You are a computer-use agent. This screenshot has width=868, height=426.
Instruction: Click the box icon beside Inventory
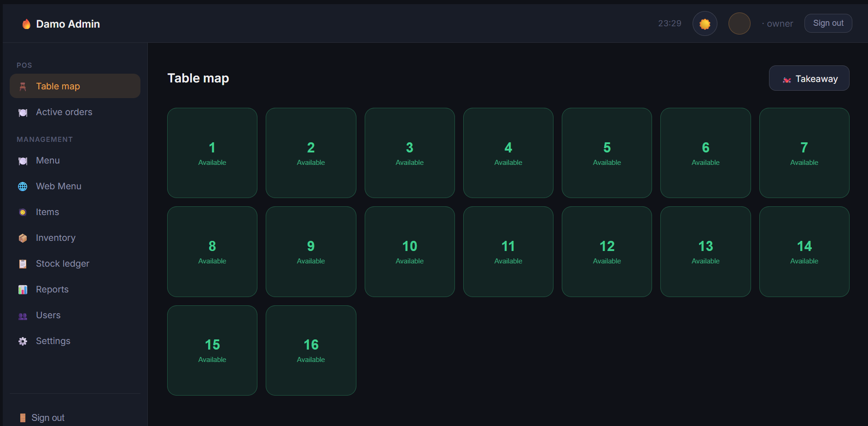point(23,238)
